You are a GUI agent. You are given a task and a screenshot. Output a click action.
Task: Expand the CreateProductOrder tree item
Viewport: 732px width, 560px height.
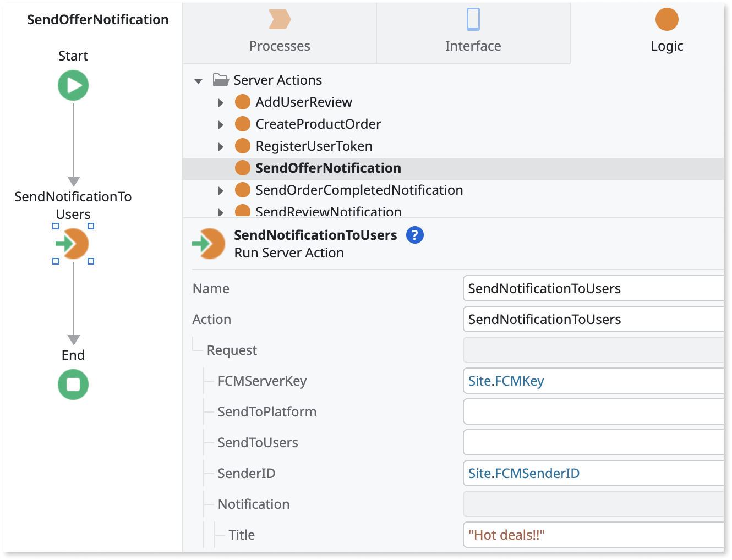(221, 124)
